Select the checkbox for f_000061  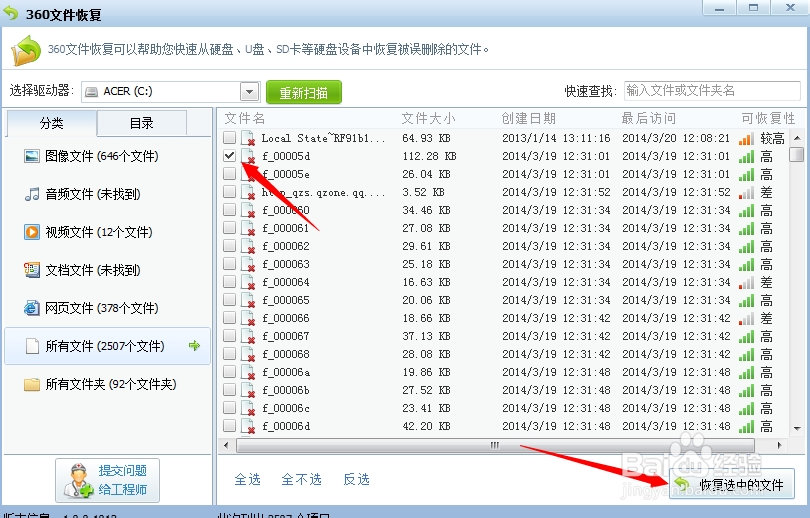(229, 227)
